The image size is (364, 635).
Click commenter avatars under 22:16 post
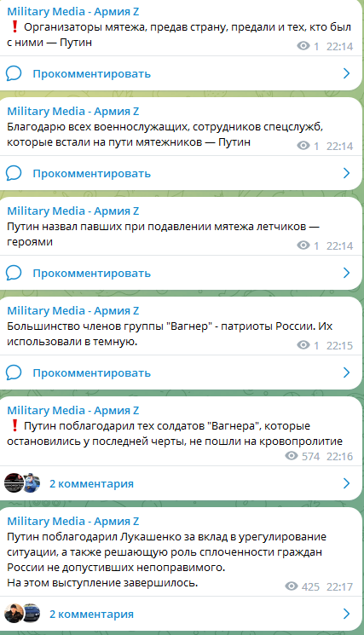22,482
